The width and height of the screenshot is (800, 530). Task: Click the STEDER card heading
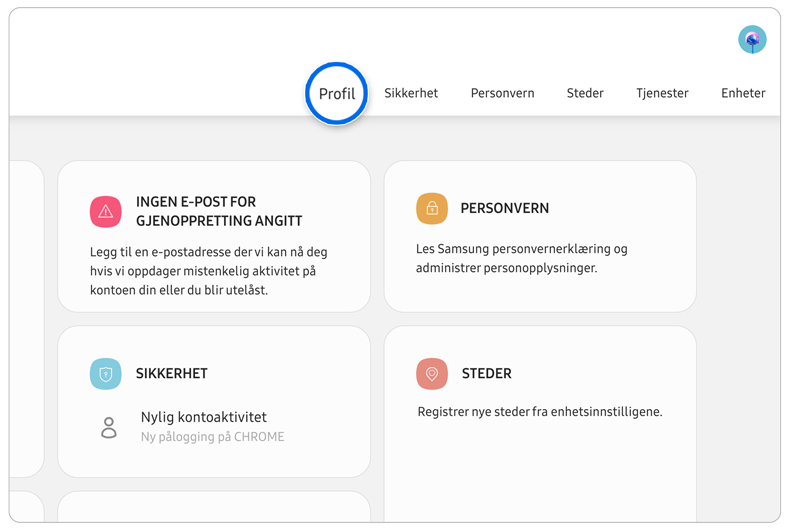486,374
